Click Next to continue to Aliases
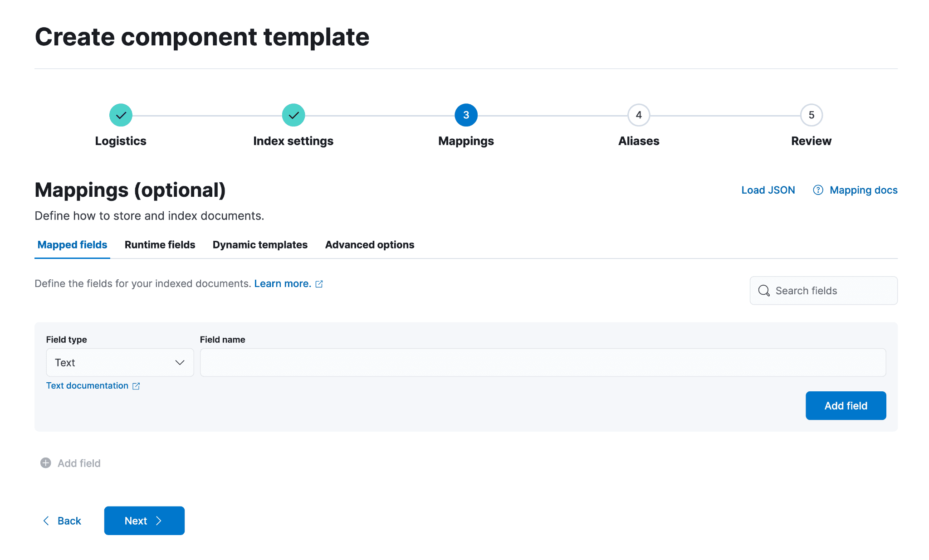The height and width of the screenshot is (560, 929). coord(144,521)
